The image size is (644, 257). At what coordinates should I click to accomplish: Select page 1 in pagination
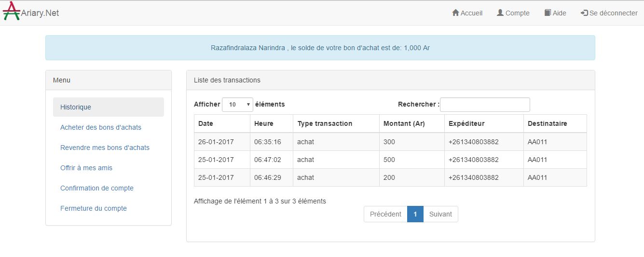pyautogui.click(x=415, y=214)
